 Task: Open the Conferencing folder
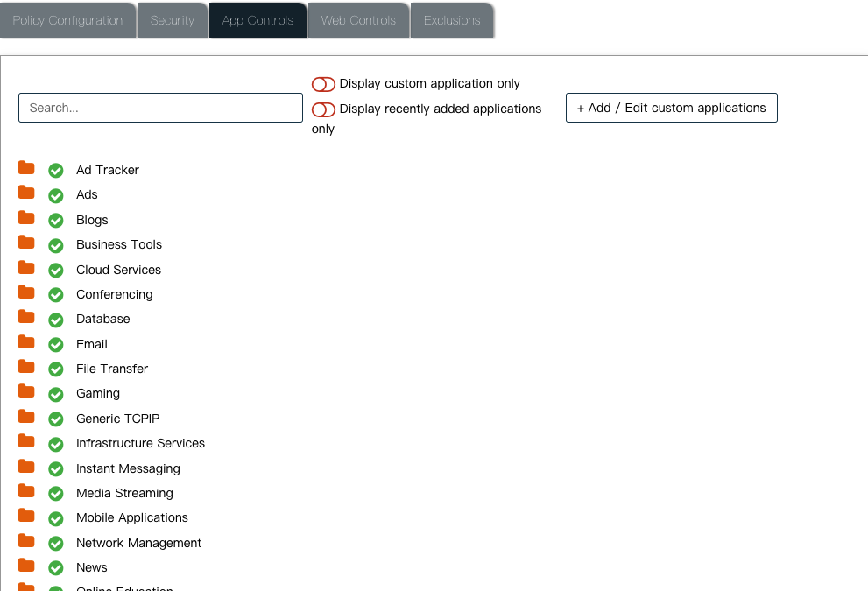26,292
